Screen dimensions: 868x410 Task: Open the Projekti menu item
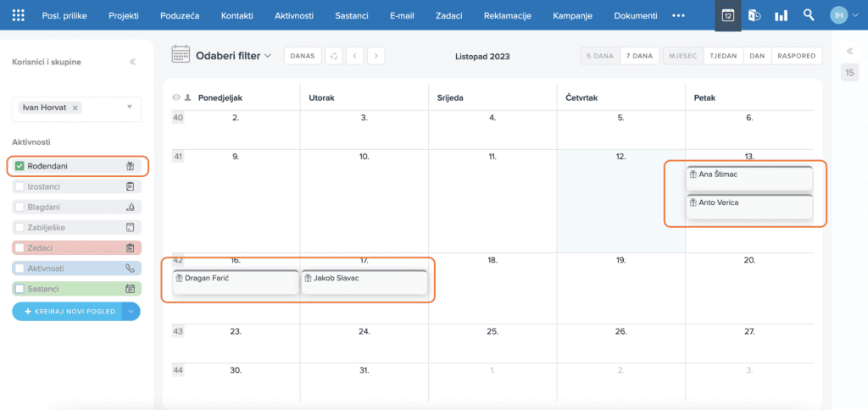click(124, 15)
